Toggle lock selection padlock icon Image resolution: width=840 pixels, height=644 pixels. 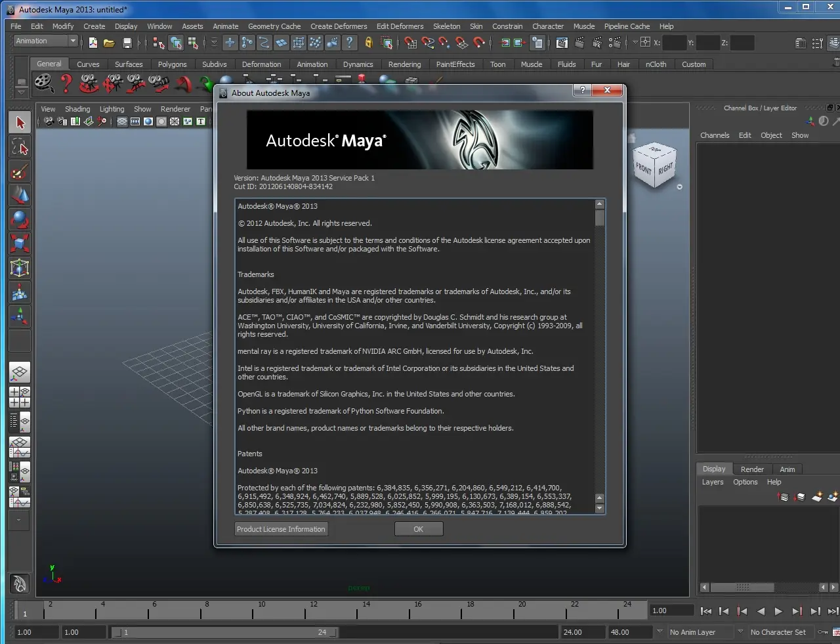coord(369,43)
